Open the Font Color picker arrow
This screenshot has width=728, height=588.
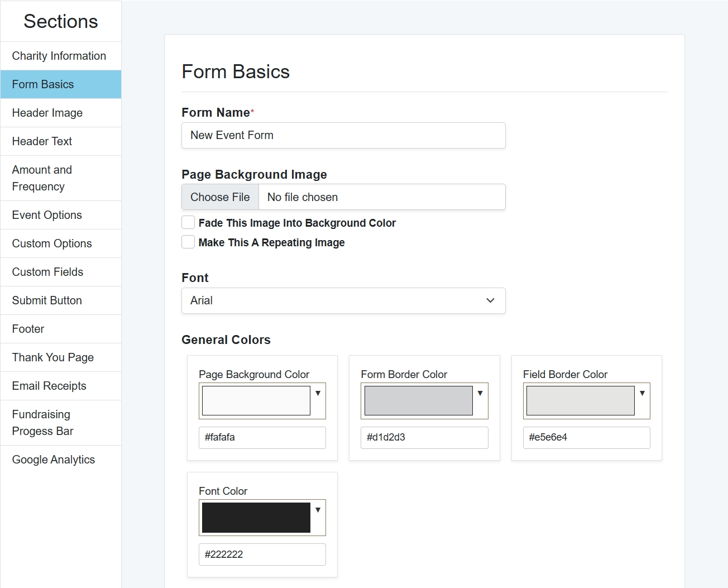(x=318, y=510)
